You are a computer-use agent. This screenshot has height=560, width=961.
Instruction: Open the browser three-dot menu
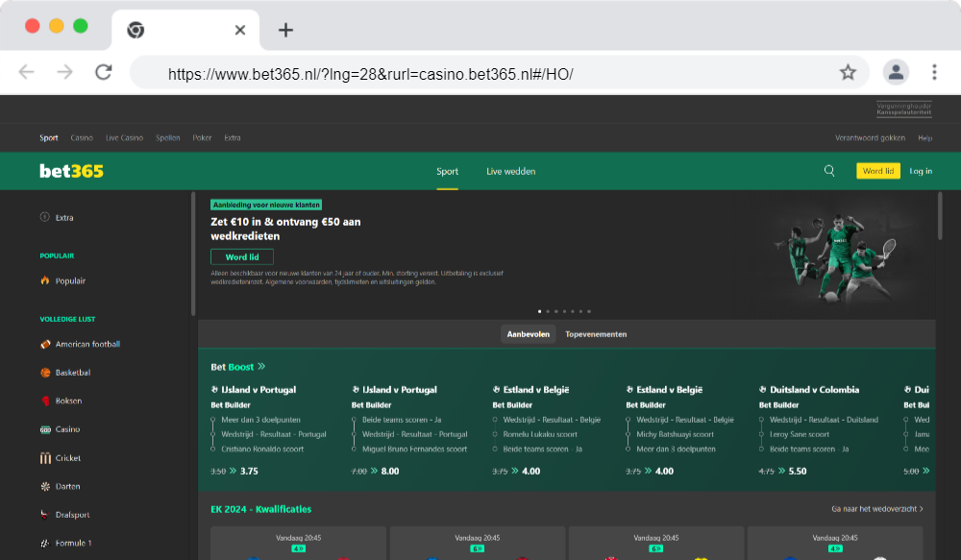click(934, 72)
